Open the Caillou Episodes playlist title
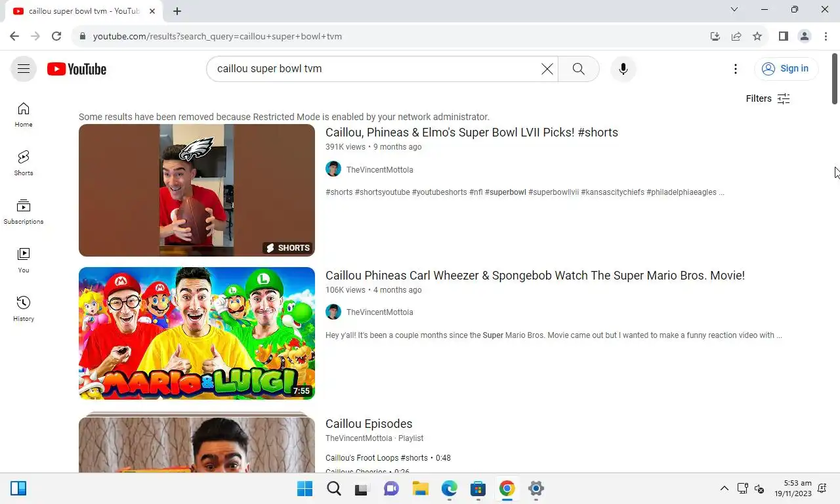The image size is (840, 504). point(369,424)
